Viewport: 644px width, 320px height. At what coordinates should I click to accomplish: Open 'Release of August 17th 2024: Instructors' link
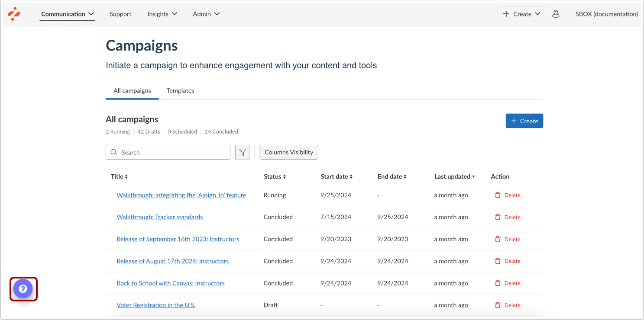click(172, 261)
